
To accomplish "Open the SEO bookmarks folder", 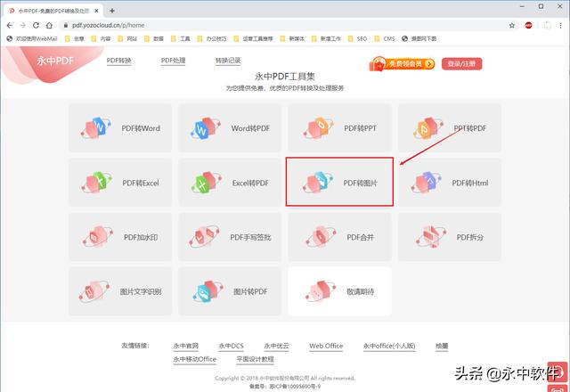I will point(357,38).
